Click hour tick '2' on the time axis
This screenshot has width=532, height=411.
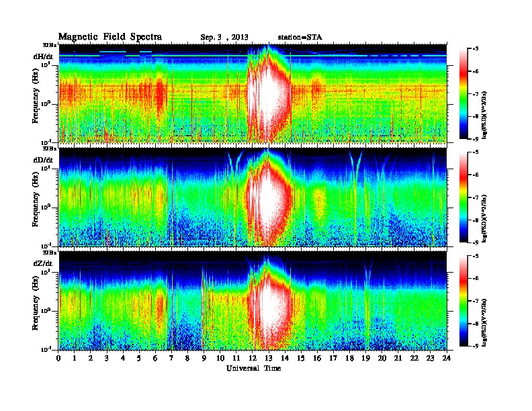pos(91,358)
